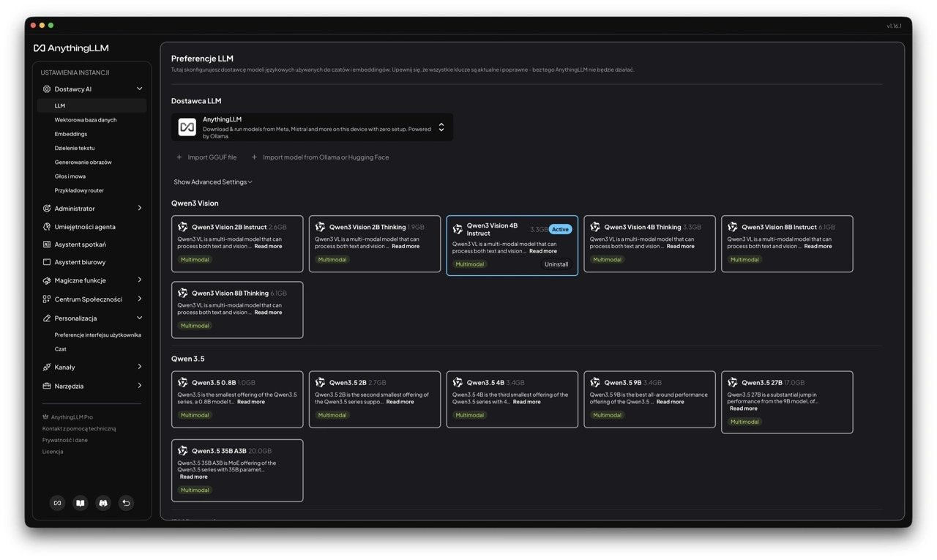Click the Qwen3.5 9B model icon
The image size is (937, 560).
(595, 382)
